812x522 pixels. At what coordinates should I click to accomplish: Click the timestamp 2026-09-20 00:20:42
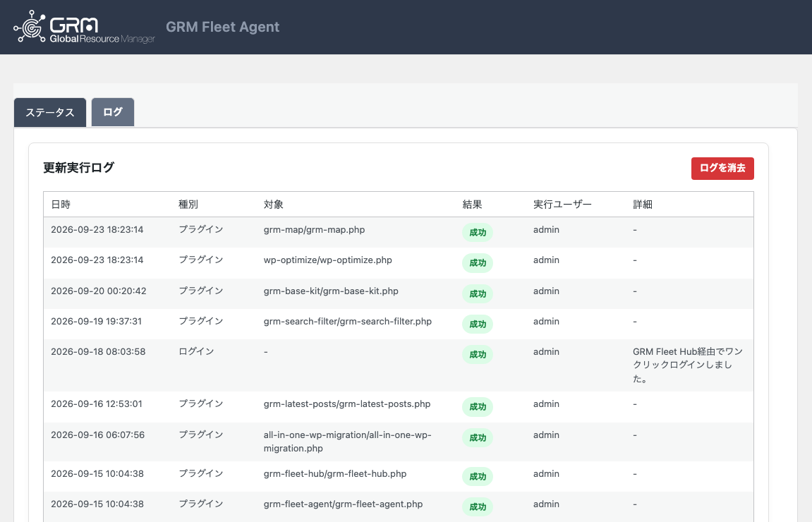(98, 291)
